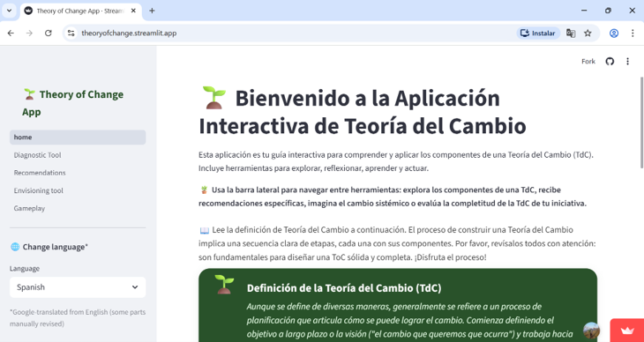Image resolution: width=644 pixels, height=342 pixels.
Task: Click the seedling icon in green definition card
Action: tap(224, 284)
